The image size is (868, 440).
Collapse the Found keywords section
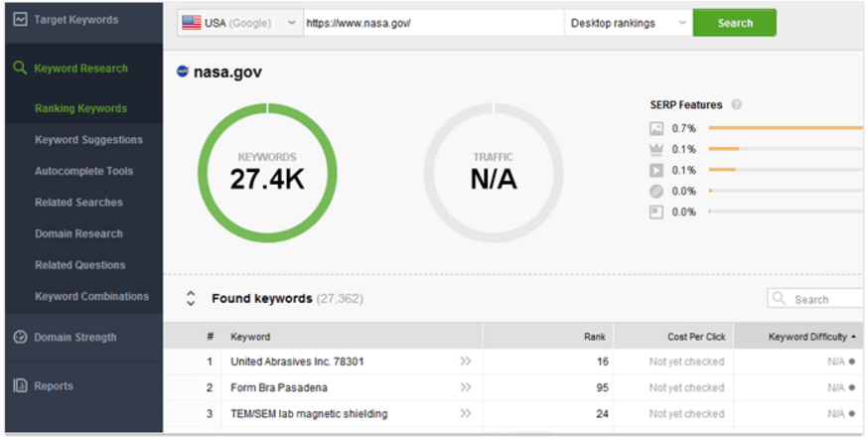[191, 299]
